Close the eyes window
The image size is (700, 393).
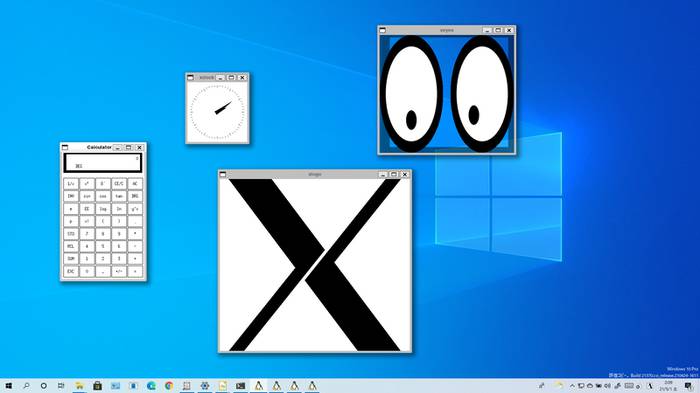[509, 30]
